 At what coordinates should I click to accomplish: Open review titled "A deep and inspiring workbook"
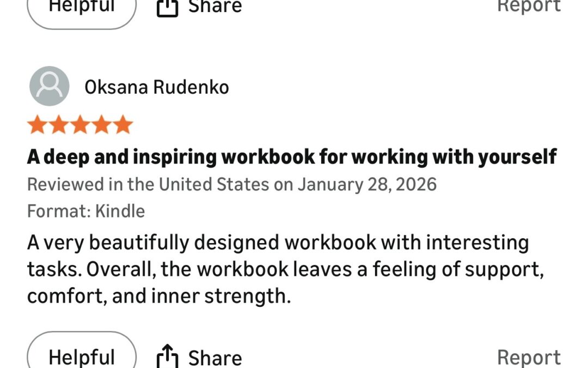pos(292,157)
